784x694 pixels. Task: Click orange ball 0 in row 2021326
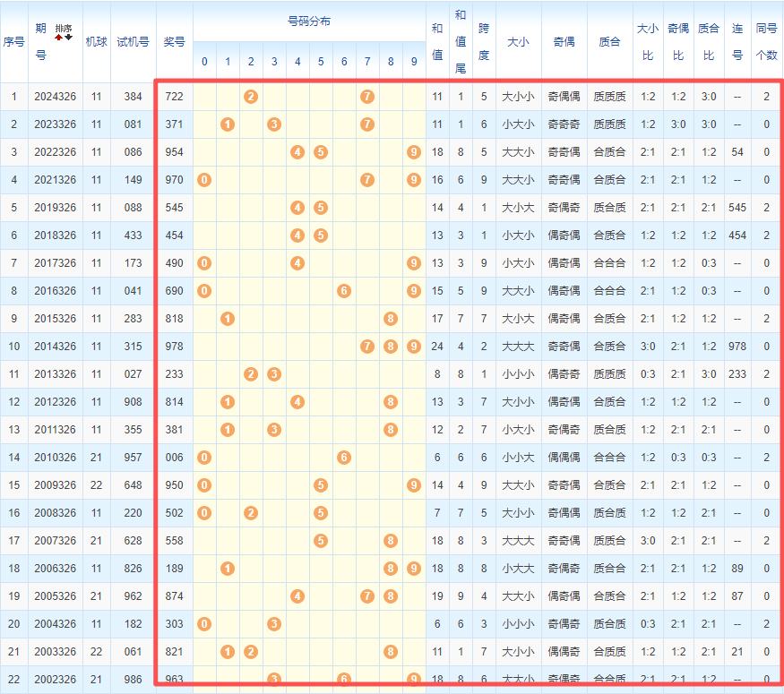coord(204,180)
